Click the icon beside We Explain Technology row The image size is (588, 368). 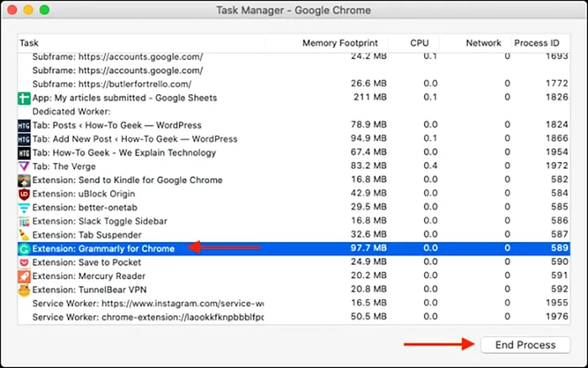[x=24, y=153]
